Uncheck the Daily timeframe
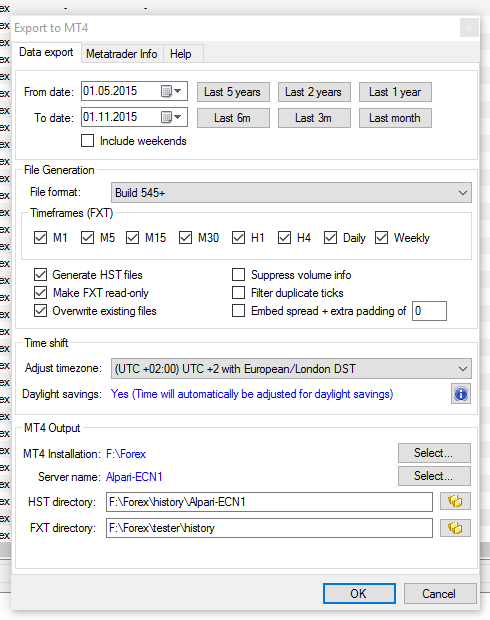The image size is (490, 620). tap(330, 238)
